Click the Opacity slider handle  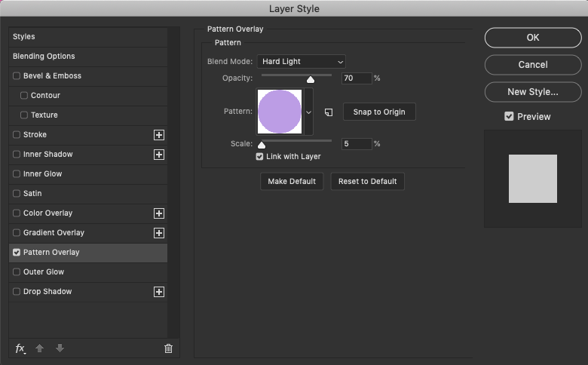pos(311,79)
